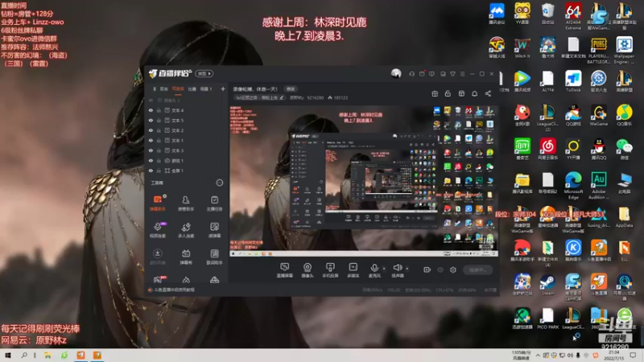Start 视频连麦 video co-streaming

[157, 229]
